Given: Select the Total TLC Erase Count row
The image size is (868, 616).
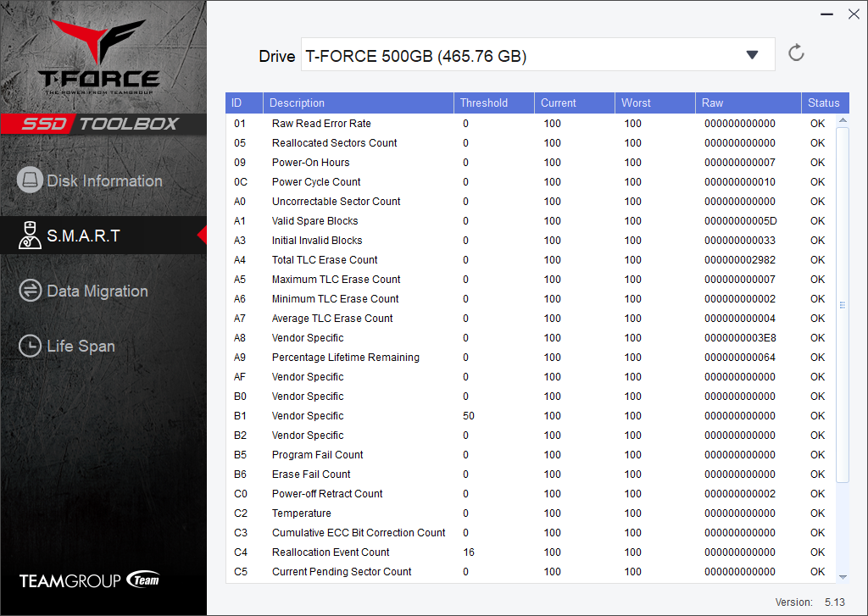Looking at the screenshot, I should tap(531, 259).
